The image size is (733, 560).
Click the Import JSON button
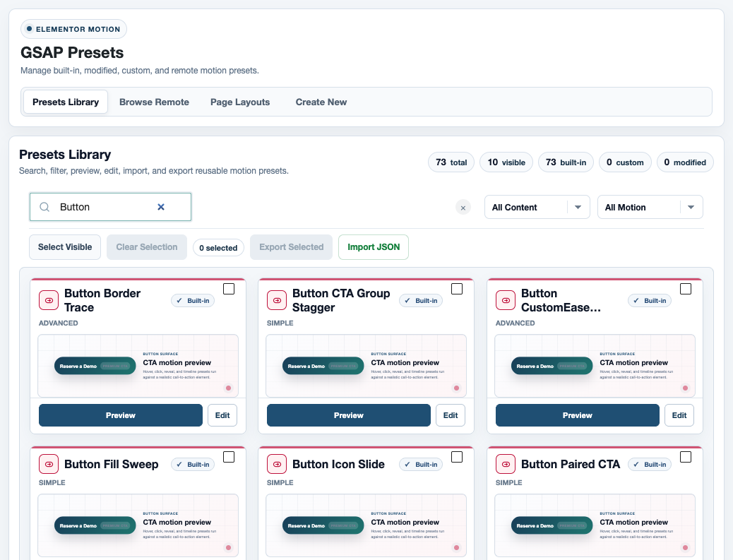(x=374, y=247)
